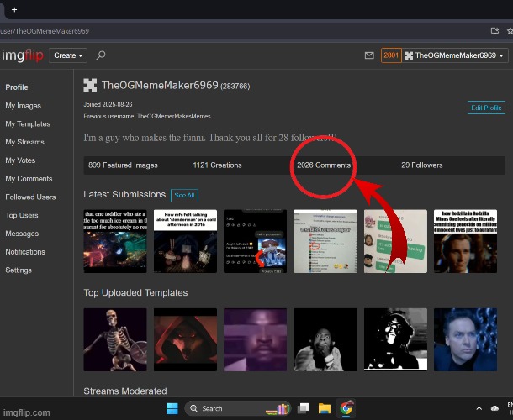
Task: Click the install app icon in address bar
Action: click(494, 31)
